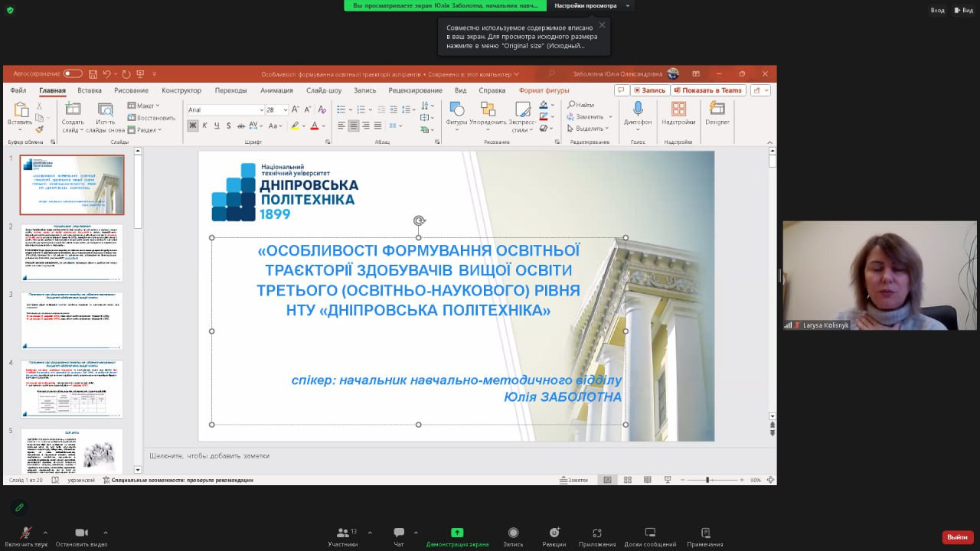Expand the Раздел section dropdown
This screenshot has height=551, width=980.
[x=144, y=130]
